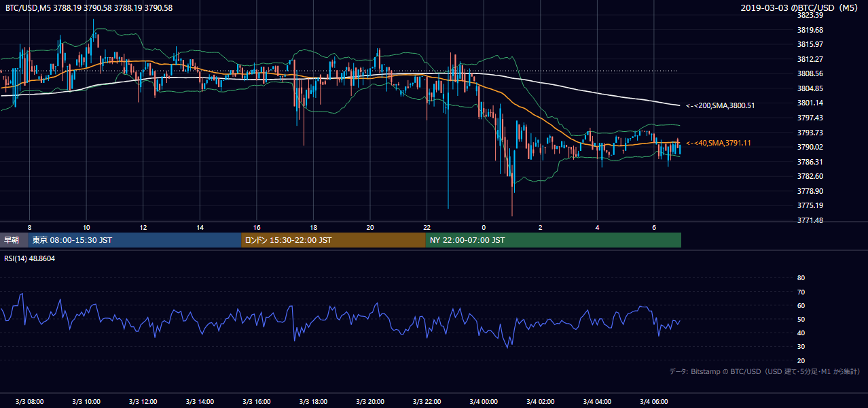Click the 3/3 12:00 time label
The height and width of the screenshot is (408, 868).
coord(143,401)
